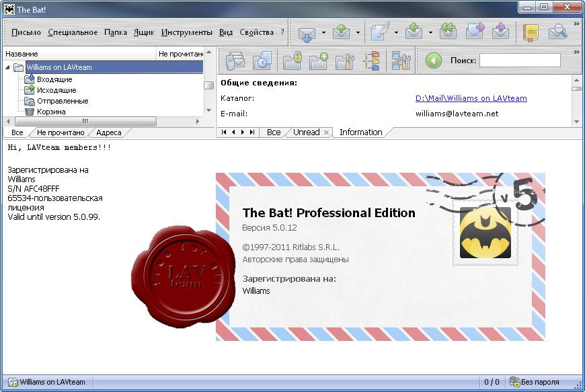The width and height of the screenshot is (585, 392).
Task: Open the Вид menu
Action: tap(226, 32)
